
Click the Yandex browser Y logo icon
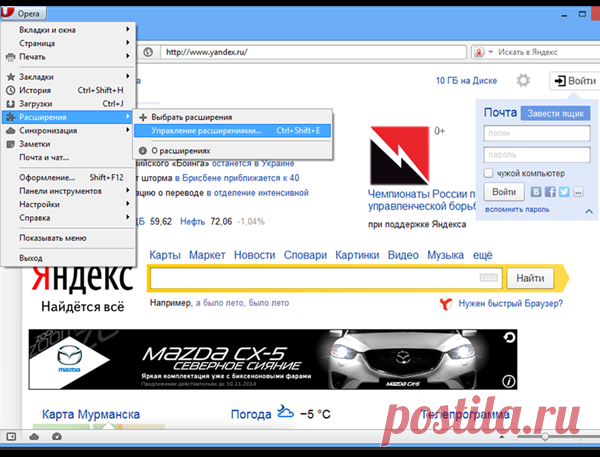click(446, 304)
